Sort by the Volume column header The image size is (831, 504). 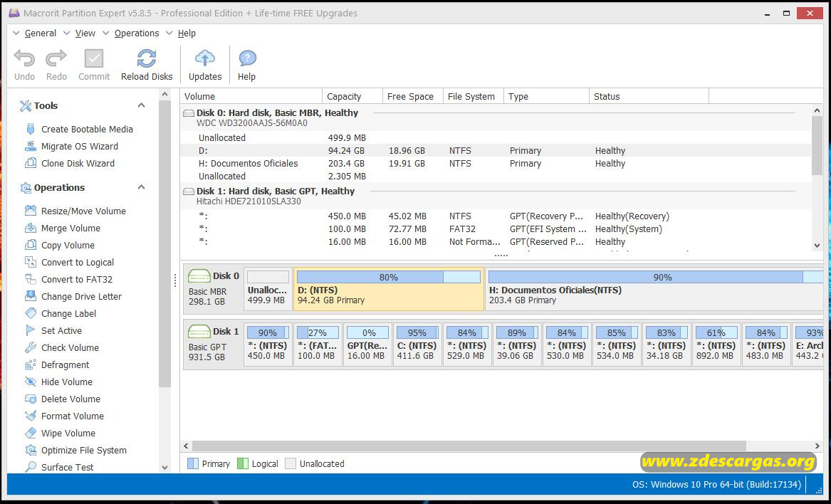[251, 96]
